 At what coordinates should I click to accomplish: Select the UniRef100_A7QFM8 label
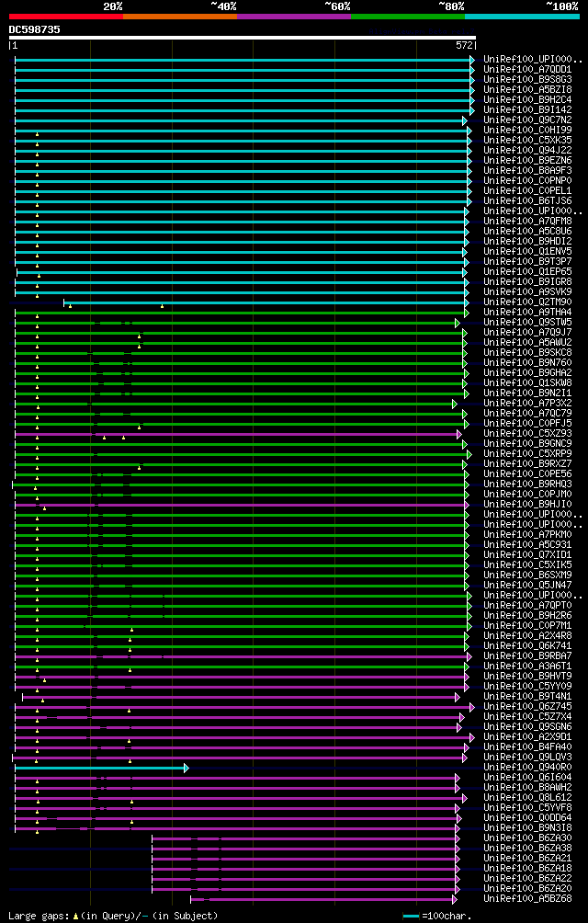[527, 222]
